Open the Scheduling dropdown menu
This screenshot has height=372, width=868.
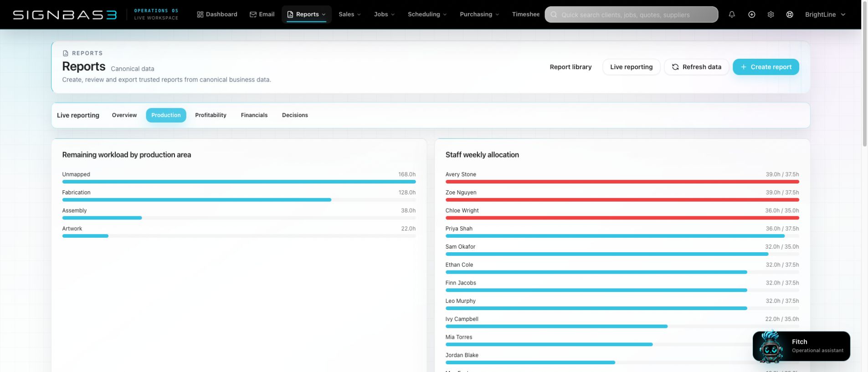point(427,15)
